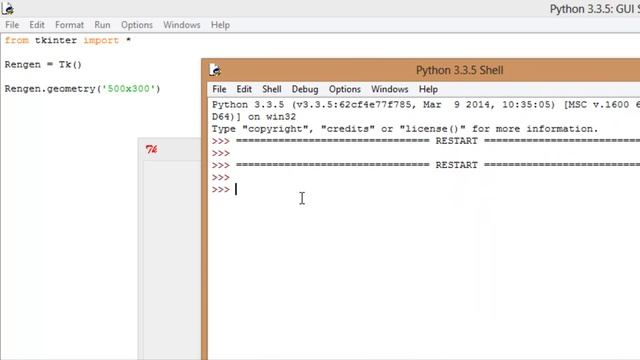Click the last empty shell prompt line
Viewport: 640px width, 360px height.
click(x=224, y=189)
